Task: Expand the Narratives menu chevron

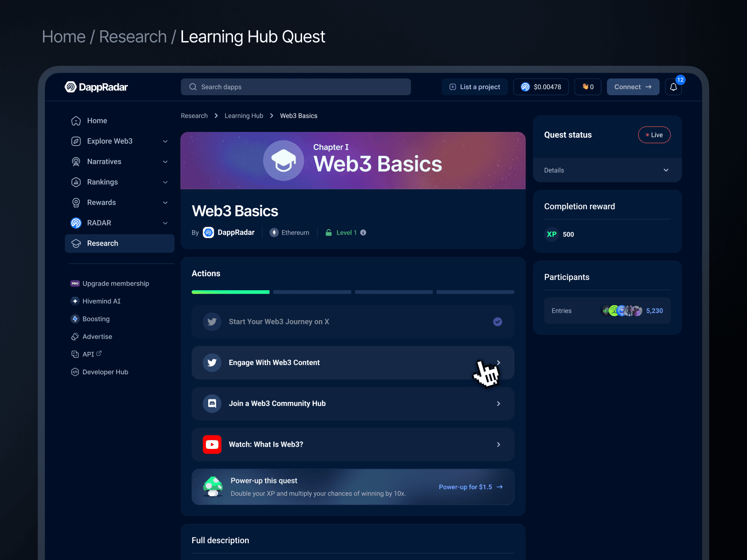Action: click(165, 162)
